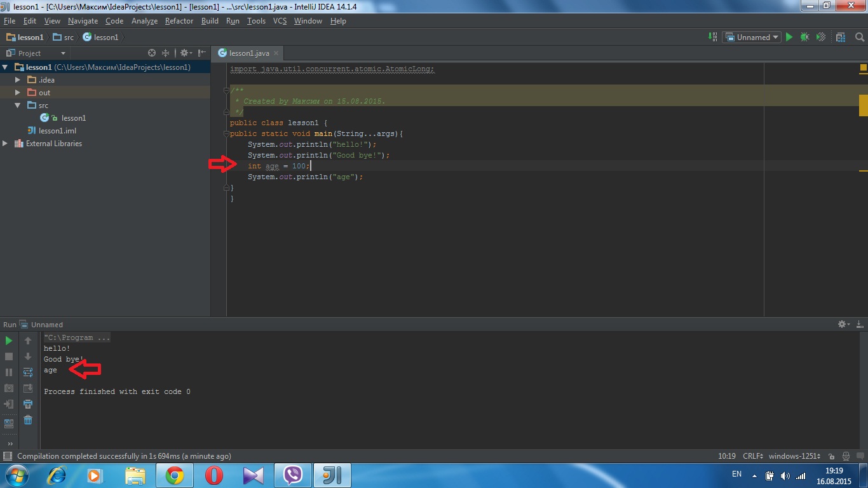The image size is (868, 488).
Task: Print the run console output
Action: click(28, 404)
